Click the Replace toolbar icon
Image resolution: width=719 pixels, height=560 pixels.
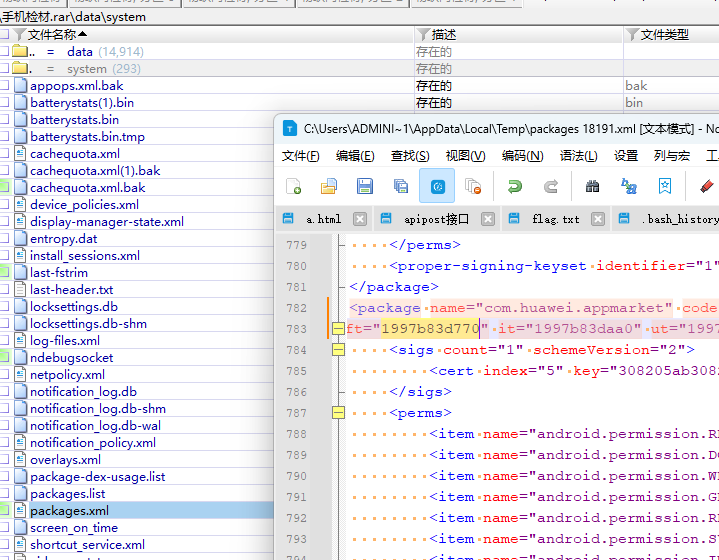[x=629, y=186]
